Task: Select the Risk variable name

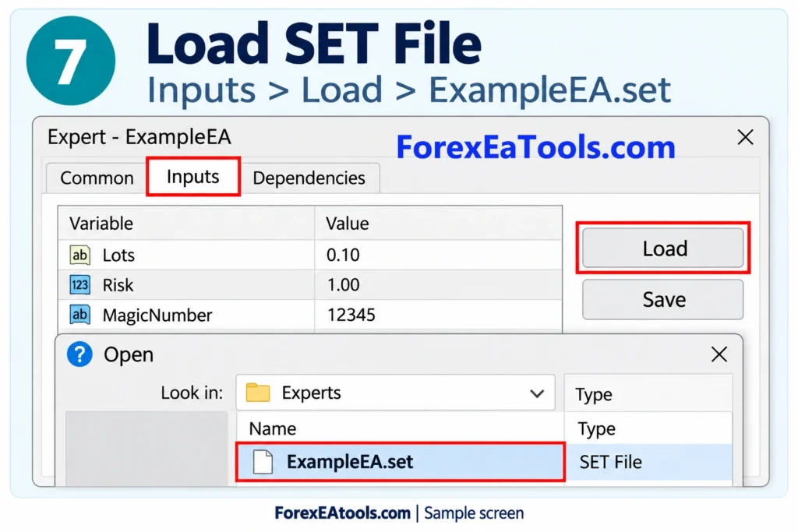Action: click(x=118, y=285)
